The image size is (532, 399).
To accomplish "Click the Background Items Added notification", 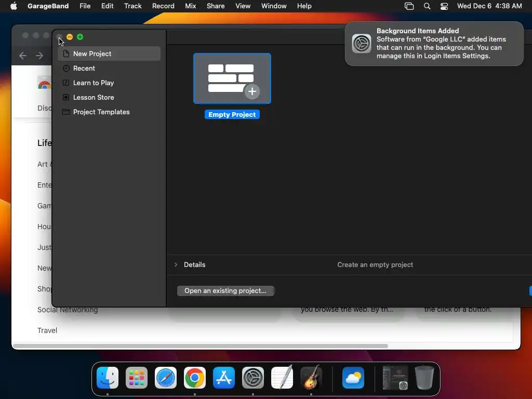I will coord(434,44).
